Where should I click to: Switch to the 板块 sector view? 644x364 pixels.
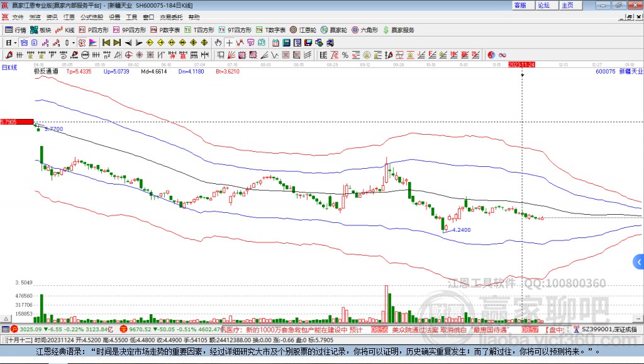tap(42, 30)
